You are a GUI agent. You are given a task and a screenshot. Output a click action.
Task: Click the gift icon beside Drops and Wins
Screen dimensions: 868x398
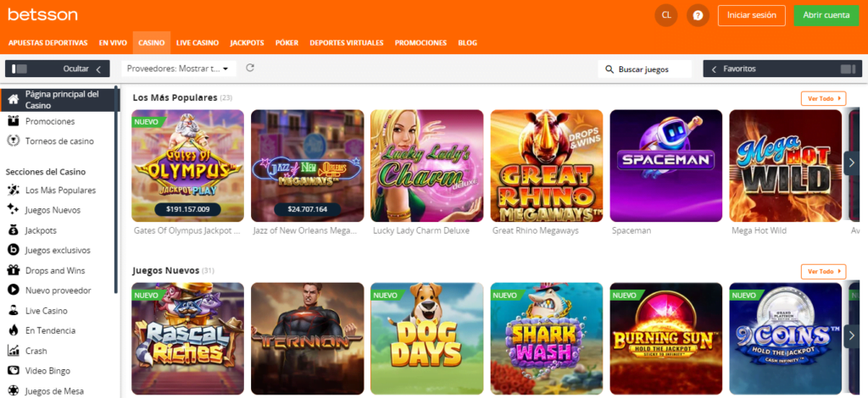point(14,270)
